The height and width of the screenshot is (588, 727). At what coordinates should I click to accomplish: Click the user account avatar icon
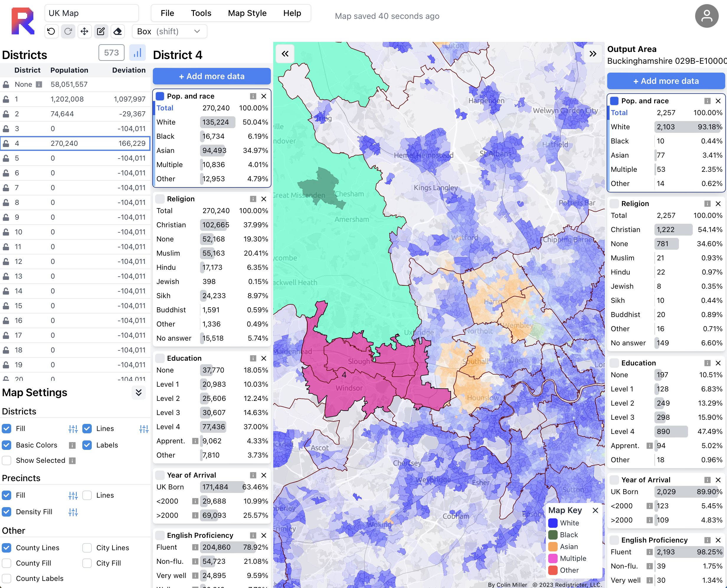[x=706, y=16]
